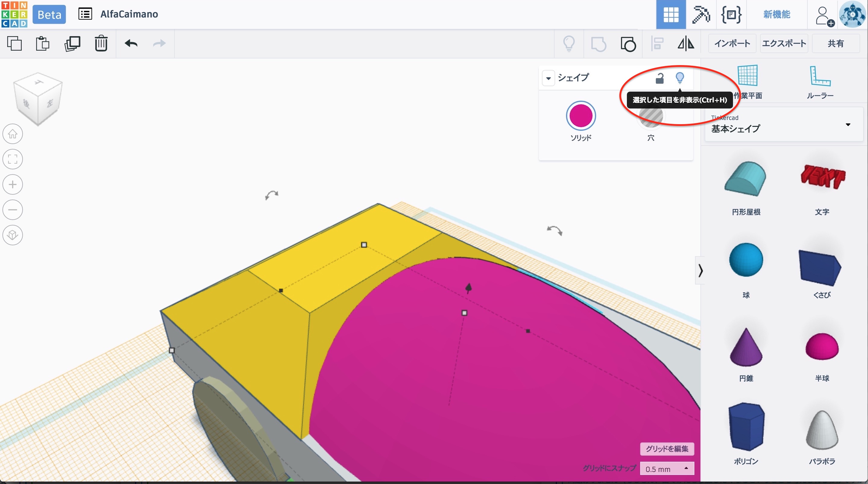
Task: Click the インポート button
Action: click(732, 43)
